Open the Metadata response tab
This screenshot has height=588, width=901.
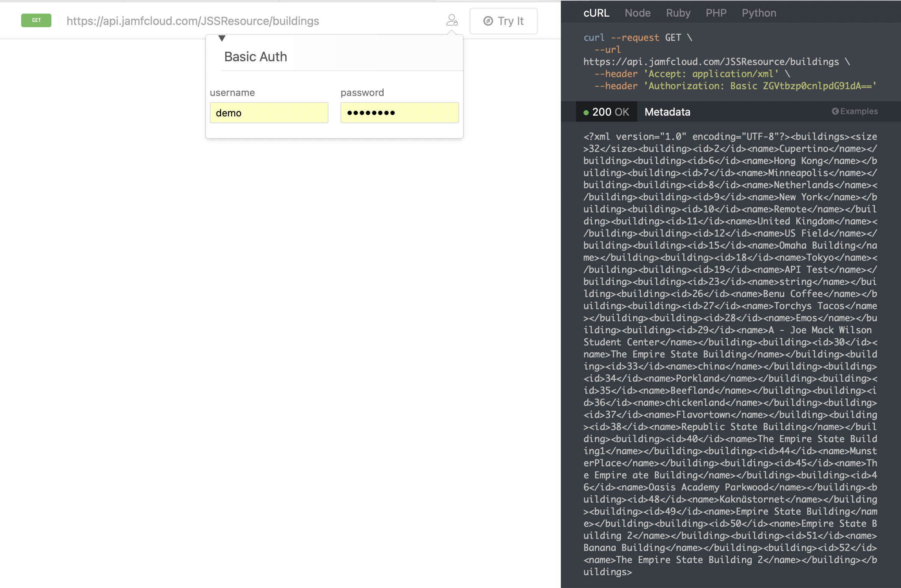667,112
